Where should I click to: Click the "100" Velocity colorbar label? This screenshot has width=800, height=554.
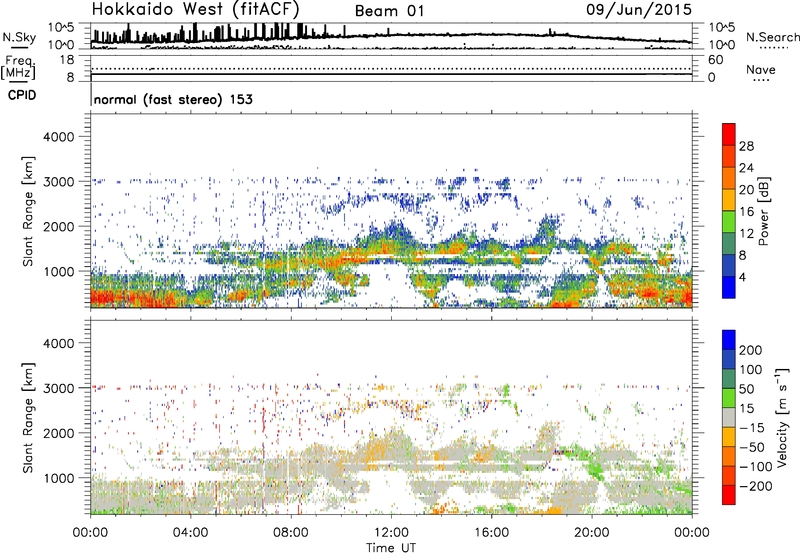(x=751, y=370)
